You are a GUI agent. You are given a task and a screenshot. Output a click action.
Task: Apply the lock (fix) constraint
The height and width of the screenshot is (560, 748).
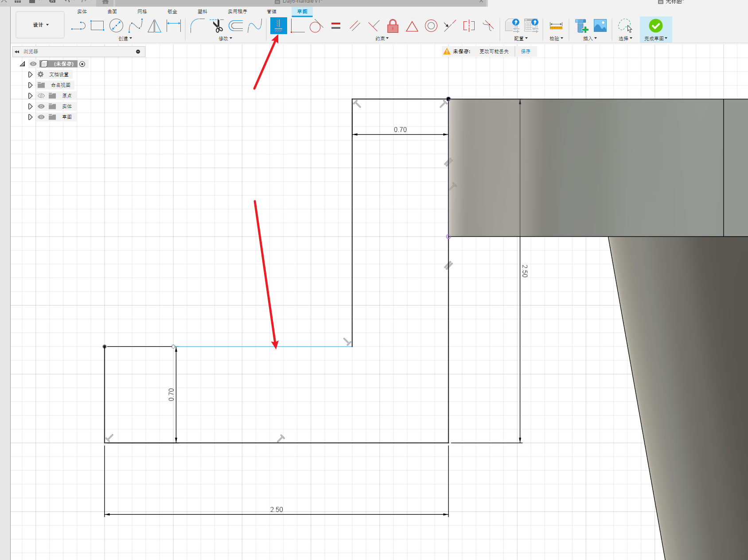[393, 26]
